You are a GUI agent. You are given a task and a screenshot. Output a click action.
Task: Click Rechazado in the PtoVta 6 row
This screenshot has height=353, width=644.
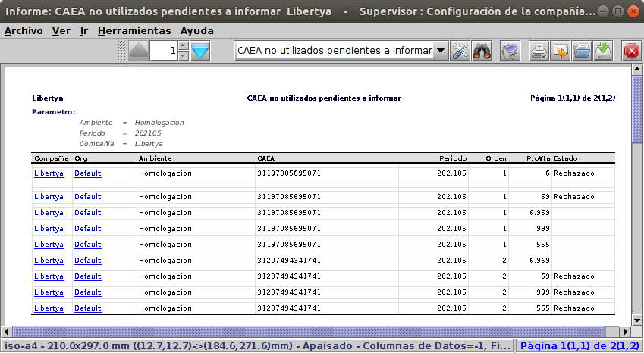(573, 173)
